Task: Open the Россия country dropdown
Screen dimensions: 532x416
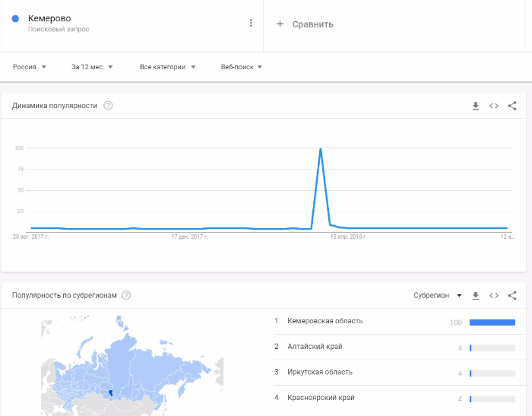Action: click(30, 67)
